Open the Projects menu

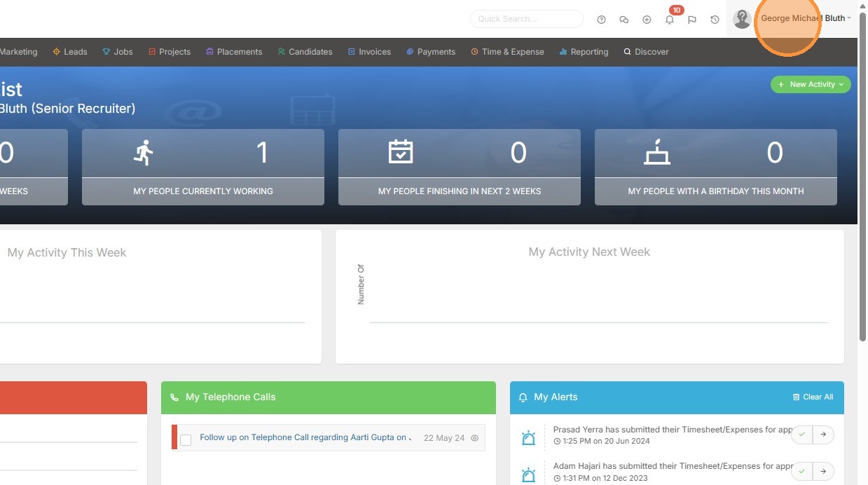coord(170,52)
